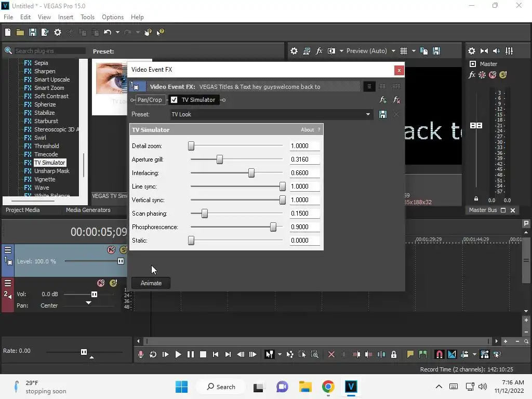Open Chrome from the taskbar
Screen dimensions: 532x399
click(328, 387)
